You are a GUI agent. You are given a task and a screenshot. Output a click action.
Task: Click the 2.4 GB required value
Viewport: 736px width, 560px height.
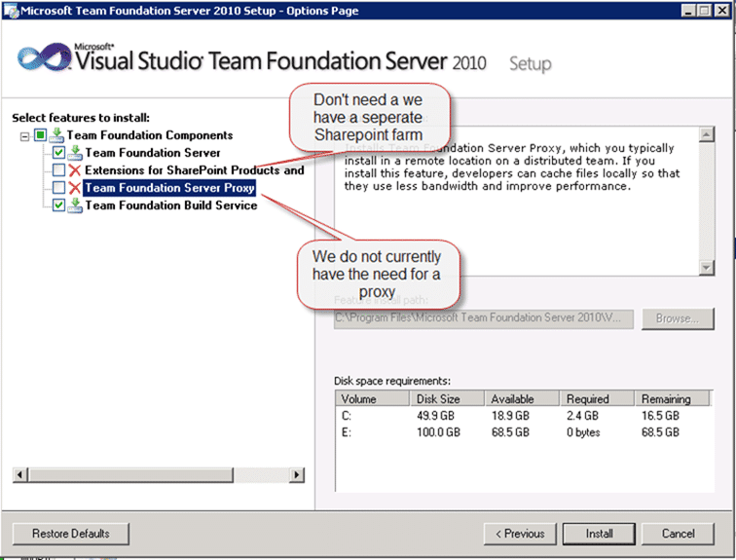coord(582,416)
